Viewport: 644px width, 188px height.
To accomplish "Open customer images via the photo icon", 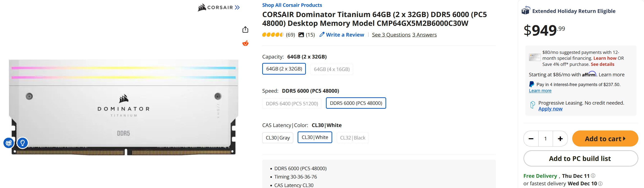I will [301, 35].
